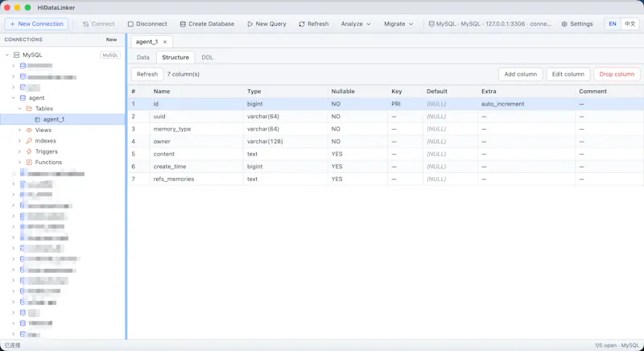Start a New Query

point(266,24)
